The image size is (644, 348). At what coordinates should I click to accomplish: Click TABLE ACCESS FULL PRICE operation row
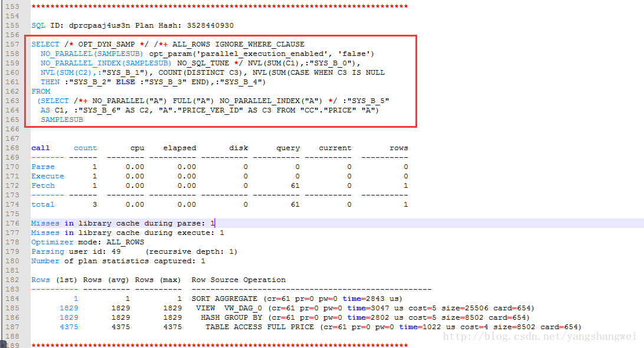(x=394, y=327)
